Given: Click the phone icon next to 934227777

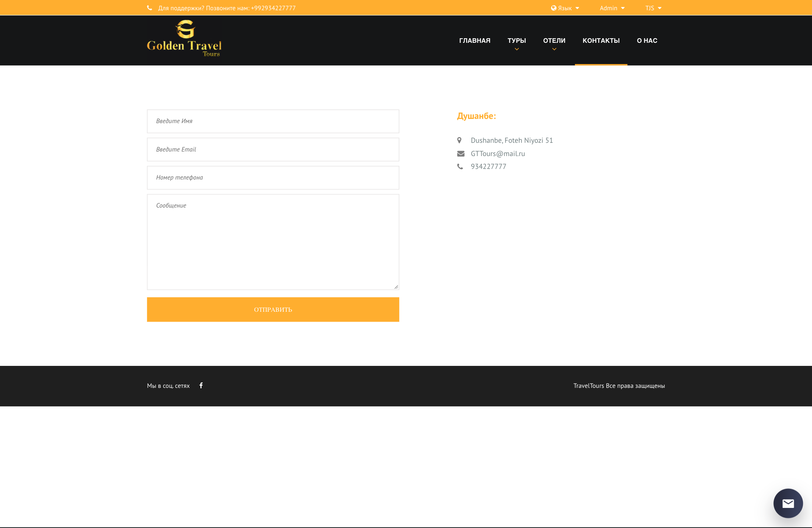Looking at the screenshot, I should click(x=460, y=167).
